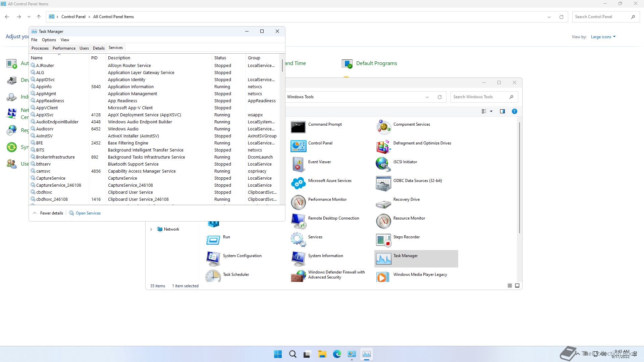Viewport: 644px width, 362px height.
Task: Sort services by Description column
Action: [x=159, y=58]
